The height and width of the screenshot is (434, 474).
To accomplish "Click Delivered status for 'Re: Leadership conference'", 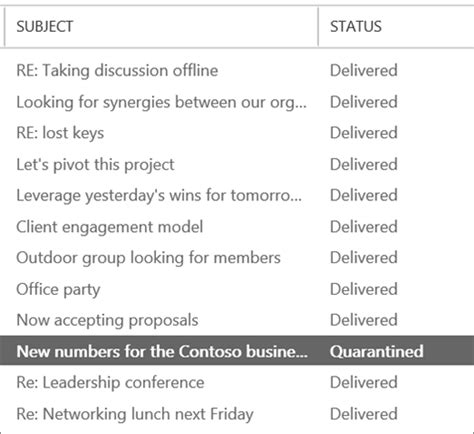I will 364,382.
